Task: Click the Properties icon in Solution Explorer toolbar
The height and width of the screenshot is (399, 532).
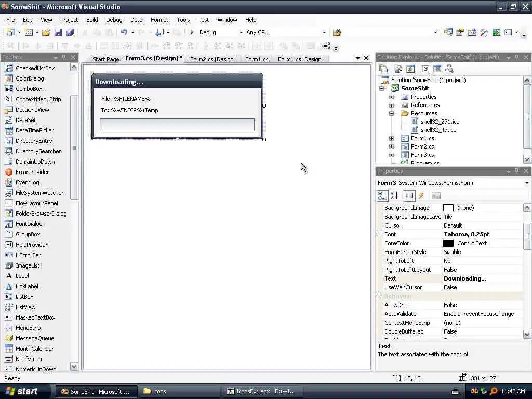Action: tap(383, 69)
